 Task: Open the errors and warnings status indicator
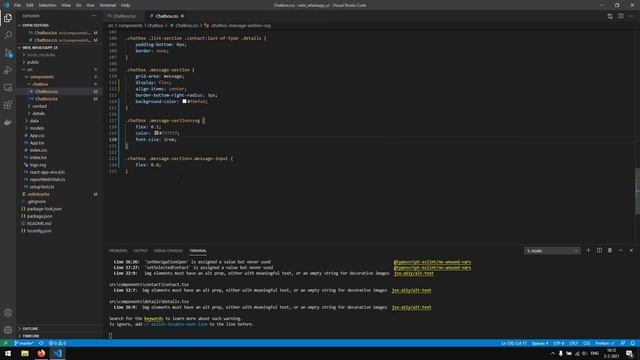57,343
